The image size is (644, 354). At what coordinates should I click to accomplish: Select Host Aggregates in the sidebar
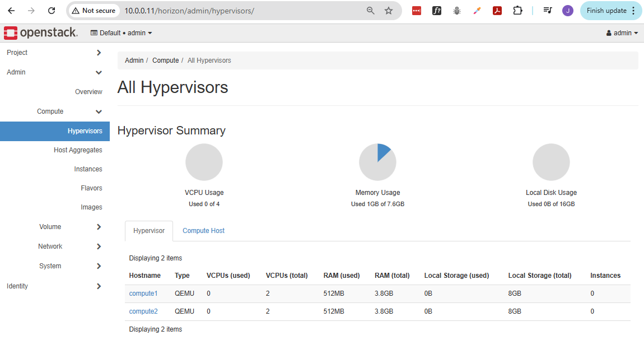click(x=78, y=150)
